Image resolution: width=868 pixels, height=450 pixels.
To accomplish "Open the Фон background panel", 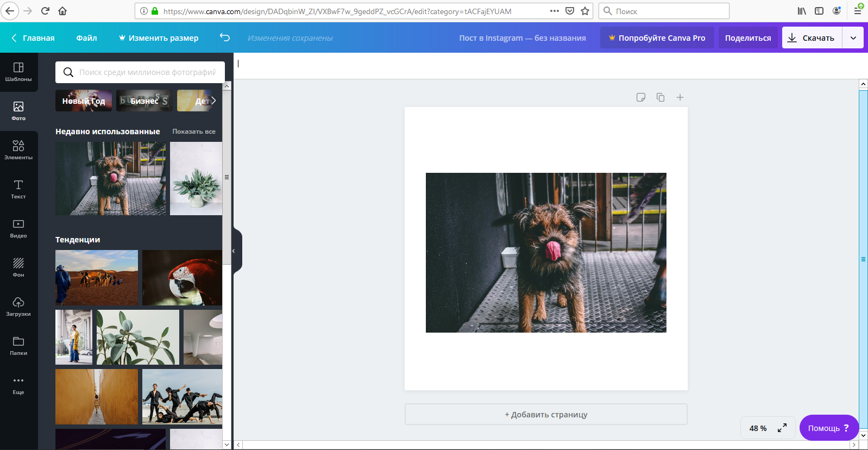I will click(x=18, y=267).
